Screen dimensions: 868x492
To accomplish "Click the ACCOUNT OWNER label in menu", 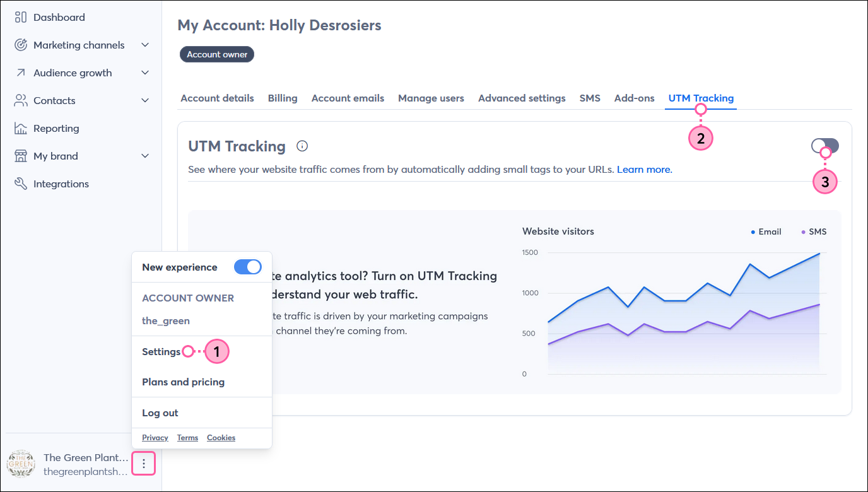I will pyautogui.click(x=188, y=298).
